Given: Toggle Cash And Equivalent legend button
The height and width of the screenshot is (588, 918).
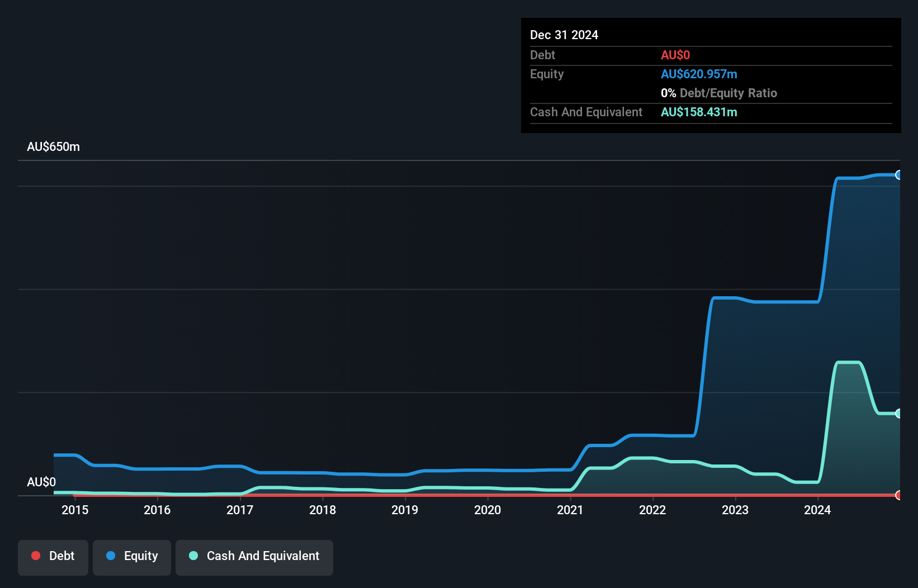Looking at the screenshot, I should 254,557.
